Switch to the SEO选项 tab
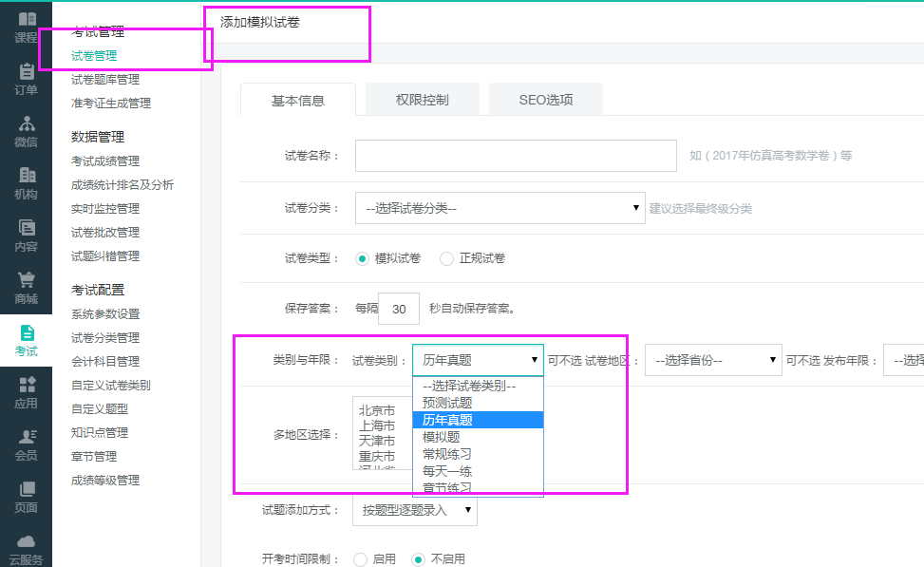924x567 pixels. click(545, 100)
